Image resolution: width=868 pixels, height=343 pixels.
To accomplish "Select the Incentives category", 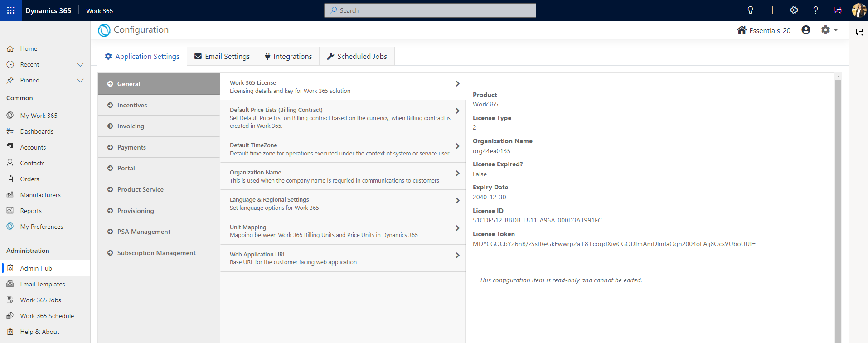I will pos(159,105).
